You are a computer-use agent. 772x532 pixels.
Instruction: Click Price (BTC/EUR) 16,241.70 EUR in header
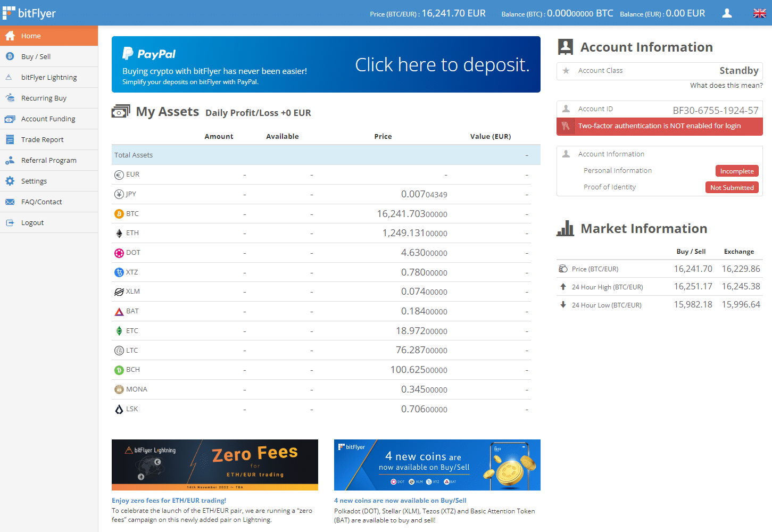428,13
